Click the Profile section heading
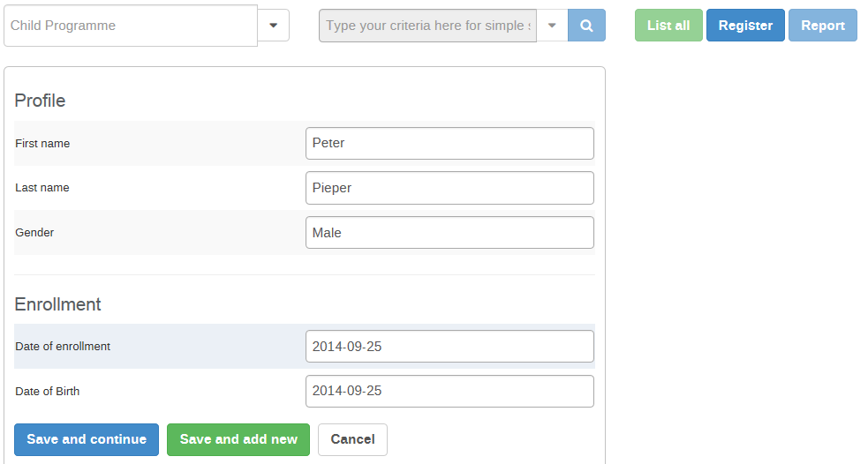868x464 pixels. (40, 101)
